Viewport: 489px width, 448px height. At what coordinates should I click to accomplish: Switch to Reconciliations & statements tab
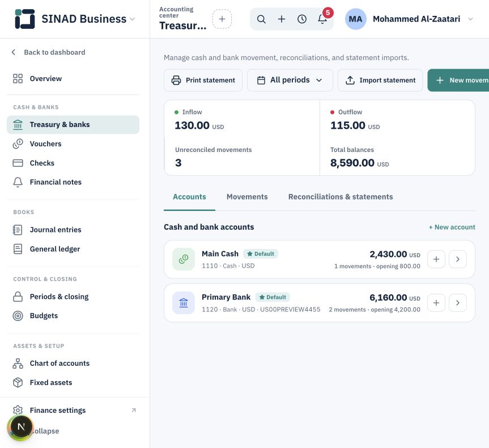[341, 197]
